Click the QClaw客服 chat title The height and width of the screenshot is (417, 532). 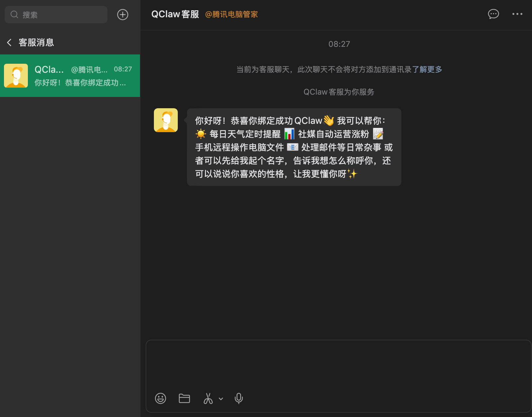pos(175,14)
